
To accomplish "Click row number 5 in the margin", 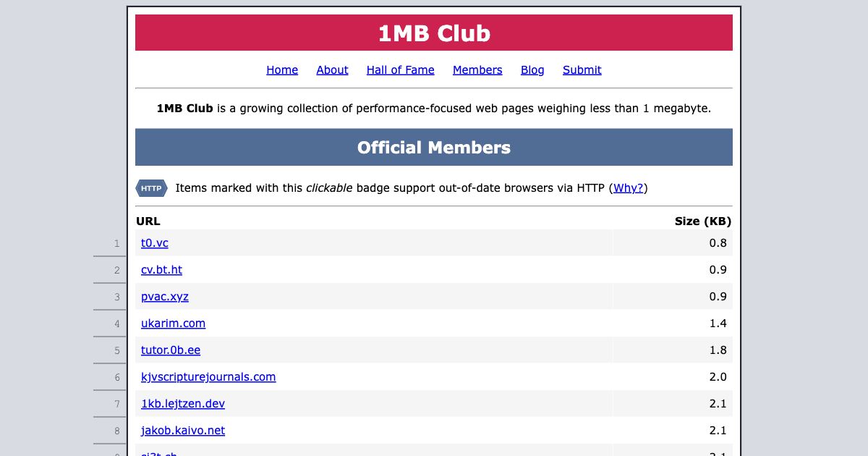I will pyautogui.click(x=116, y=350).
